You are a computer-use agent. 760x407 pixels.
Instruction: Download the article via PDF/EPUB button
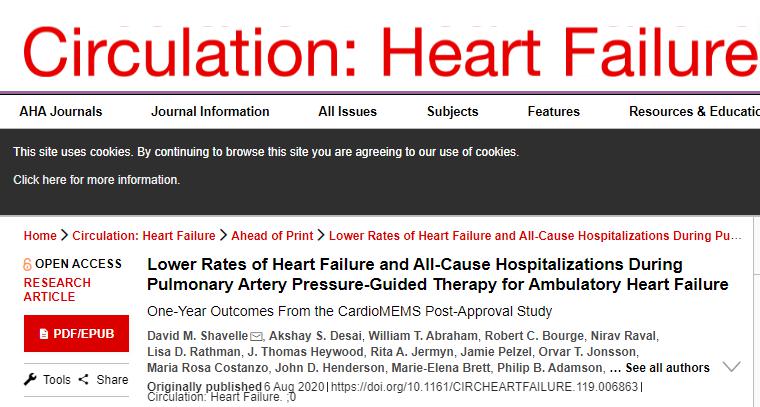(76, 333)
